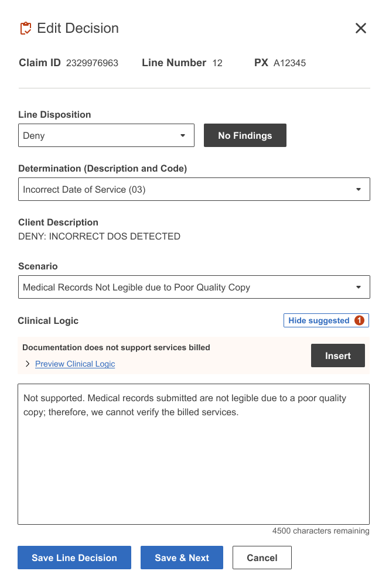The image size is (389, 588).
Task: Click the arrow on the Scenario combo box
Action: coord(359,287)
